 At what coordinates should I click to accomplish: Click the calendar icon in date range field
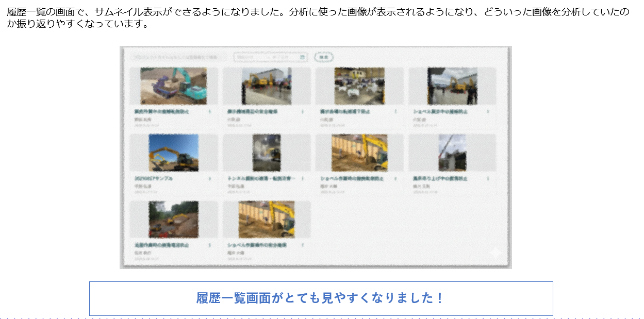pyautogui.click(x=303, y=57)
